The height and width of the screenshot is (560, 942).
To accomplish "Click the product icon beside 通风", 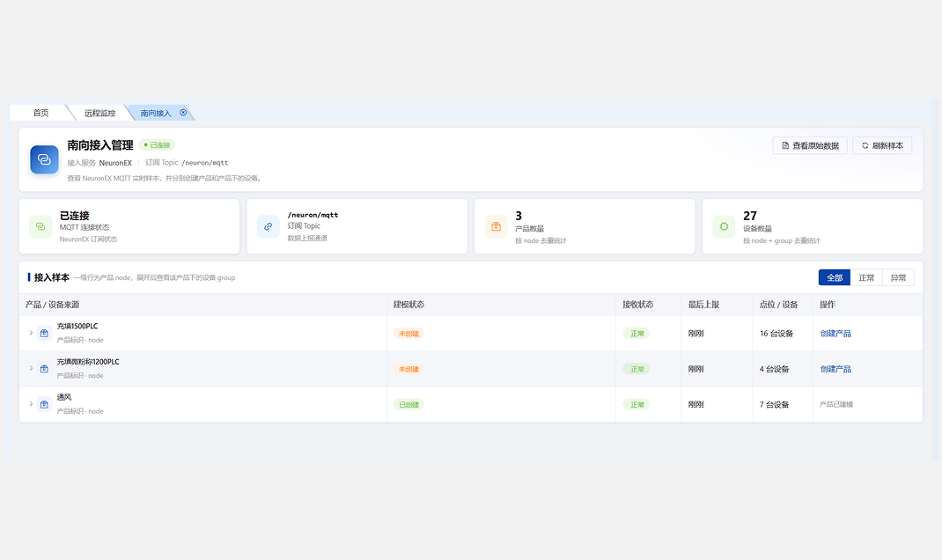I will 44,404.
